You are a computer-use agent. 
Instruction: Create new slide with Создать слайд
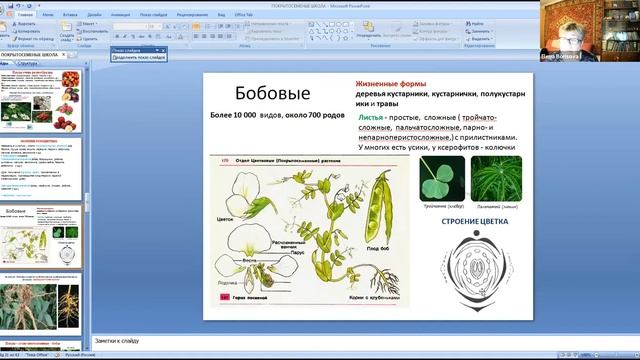[67, 31]
